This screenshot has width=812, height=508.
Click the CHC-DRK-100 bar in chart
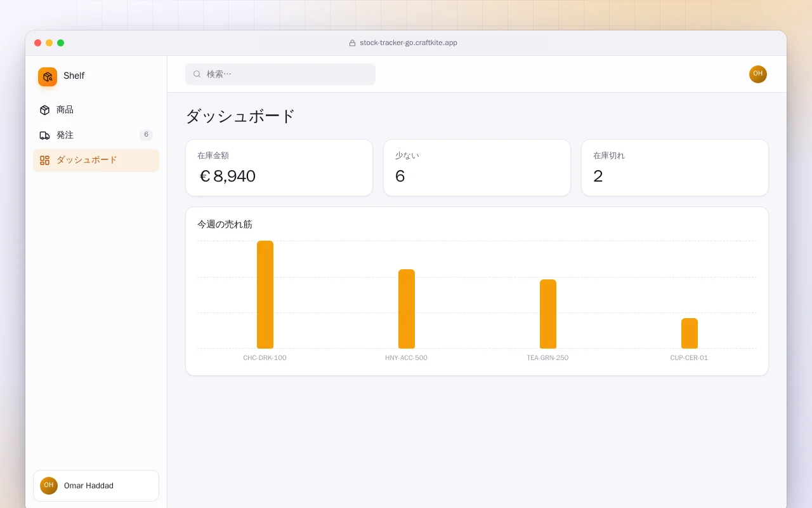click(265, 295)
